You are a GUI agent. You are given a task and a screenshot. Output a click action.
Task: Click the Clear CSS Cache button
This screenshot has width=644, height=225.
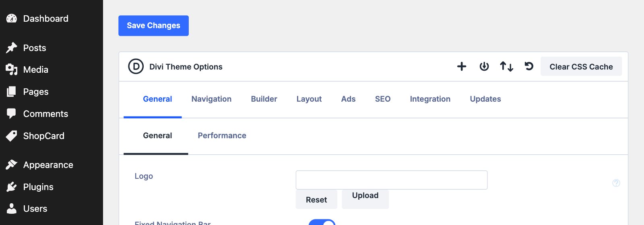click(581, 67)
